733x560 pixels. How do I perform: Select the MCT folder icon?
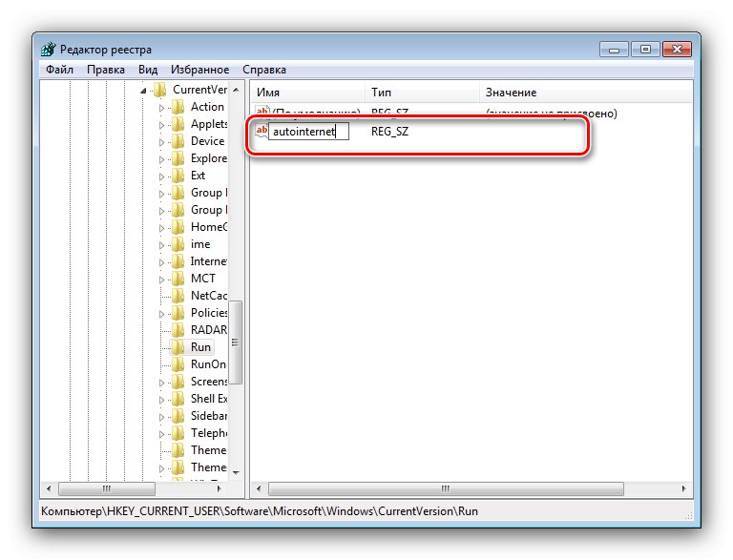[x=178, y=279]
